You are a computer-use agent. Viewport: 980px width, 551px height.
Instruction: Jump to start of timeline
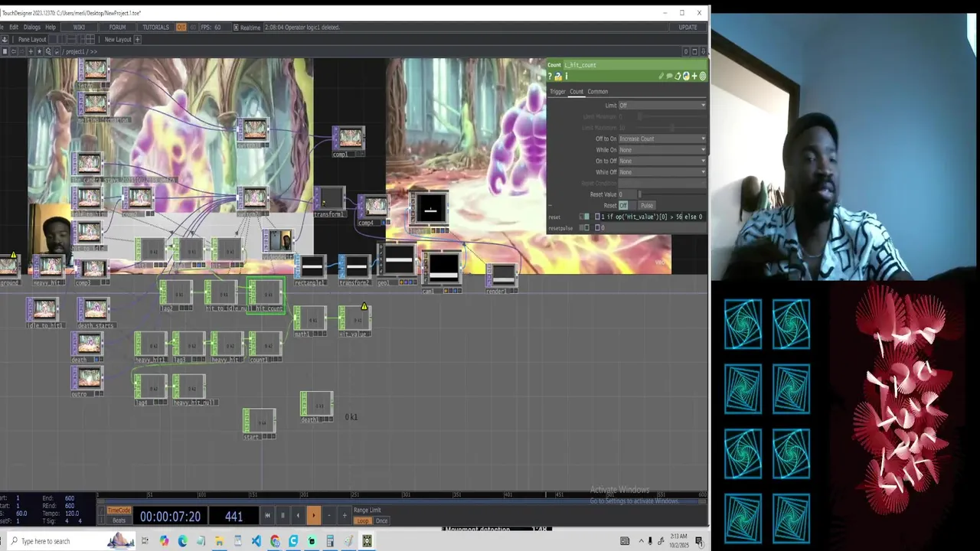tap(268, 515)
